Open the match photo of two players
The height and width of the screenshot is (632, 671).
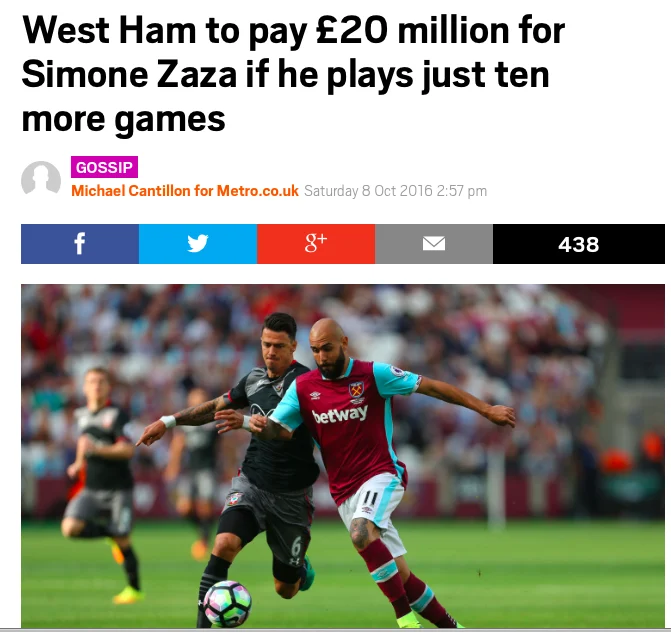tap(343, 456)
